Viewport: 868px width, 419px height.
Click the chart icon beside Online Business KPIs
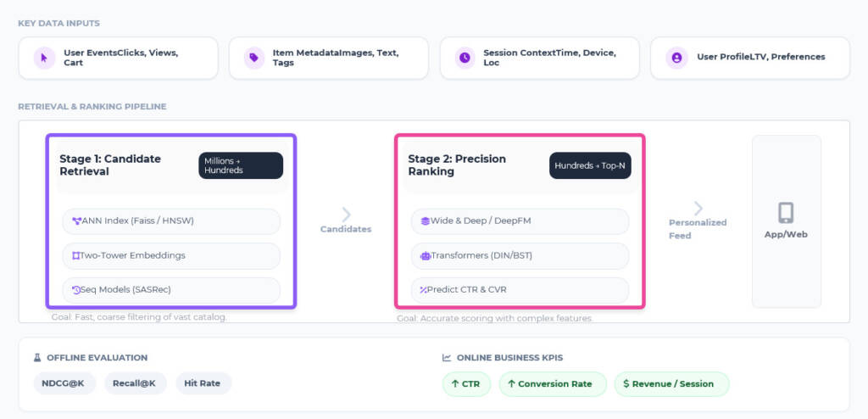click(x=447, y=358)
